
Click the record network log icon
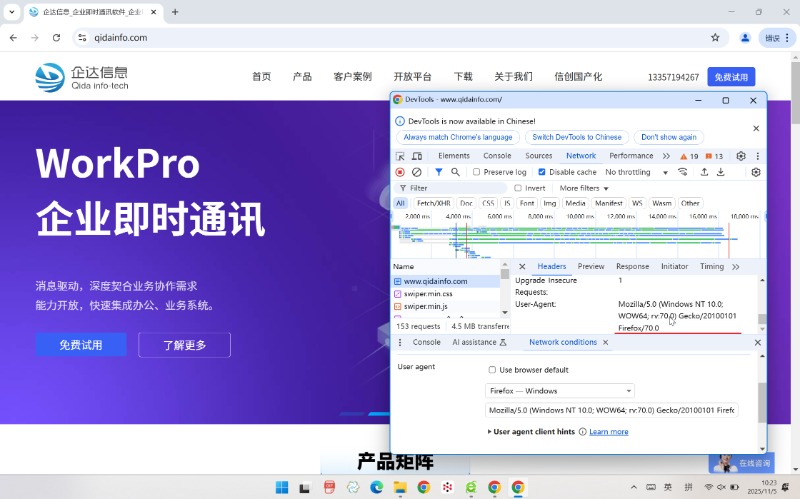coord(400,172)
